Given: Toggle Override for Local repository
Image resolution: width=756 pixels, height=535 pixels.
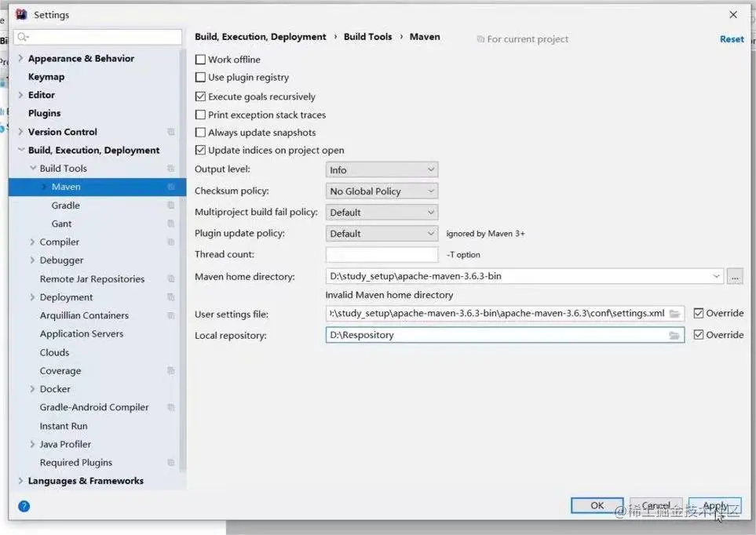Looking at the screenshot, I should [x=698, y=334].
